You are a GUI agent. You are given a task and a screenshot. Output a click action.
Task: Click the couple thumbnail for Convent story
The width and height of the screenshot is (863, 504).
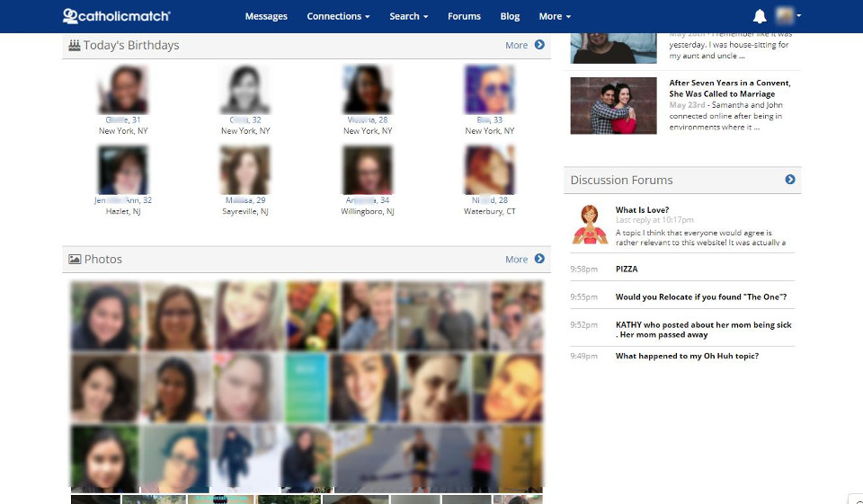613,106
